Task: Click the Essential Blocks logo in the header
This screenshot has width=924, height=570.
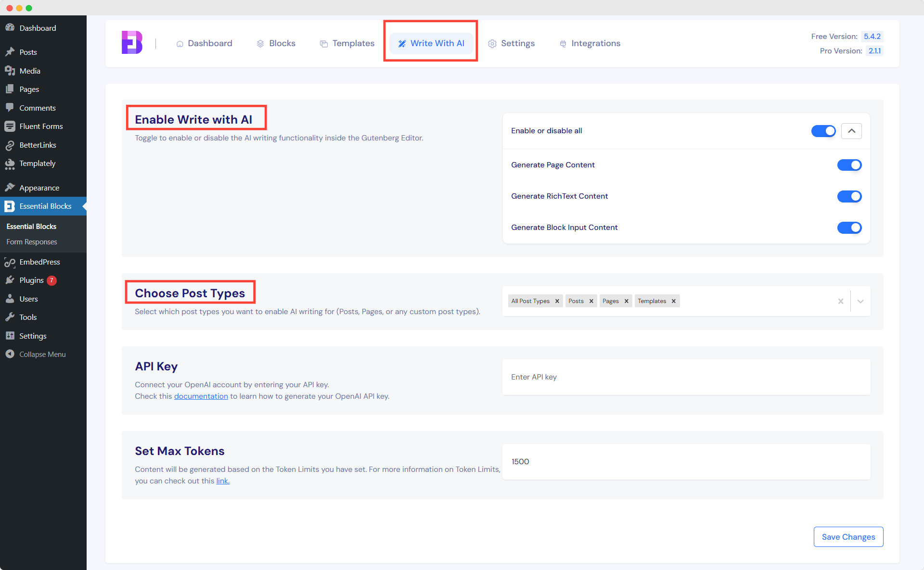Action: click(x=131, y=42)
